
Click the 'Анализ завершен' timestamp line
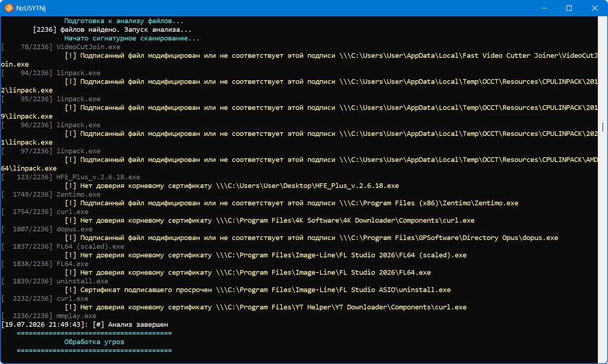coord(85,325)
